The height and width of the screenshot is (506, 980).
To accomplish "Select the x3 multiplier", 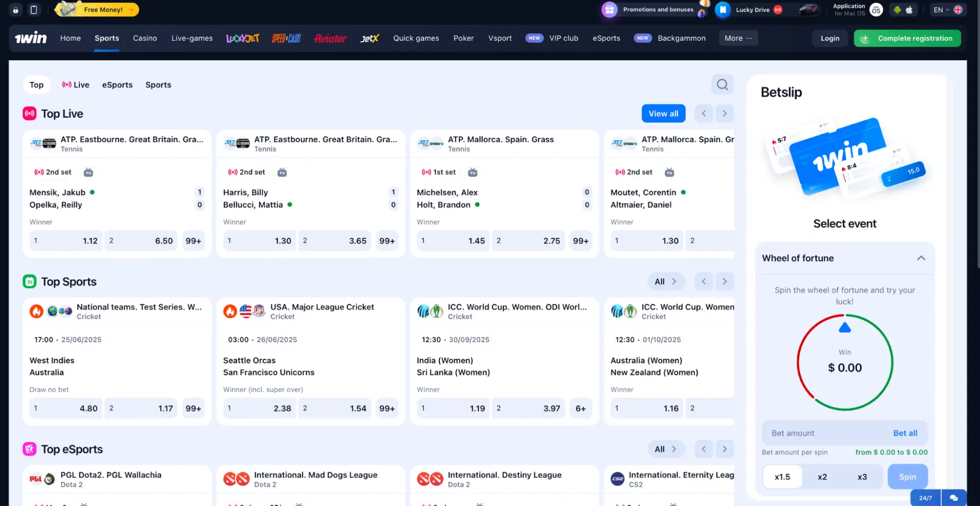I will [x=862, y=477].
